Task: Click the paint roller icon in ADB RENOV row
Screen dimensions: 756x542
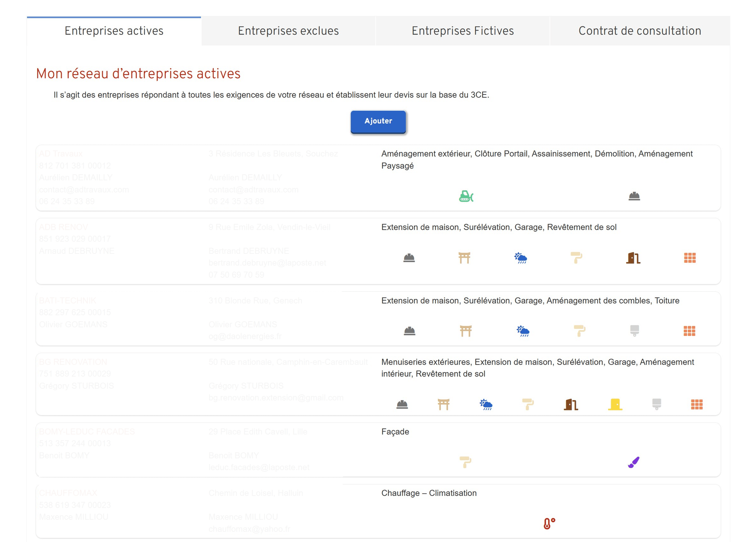Action: (x=576, y=258)
